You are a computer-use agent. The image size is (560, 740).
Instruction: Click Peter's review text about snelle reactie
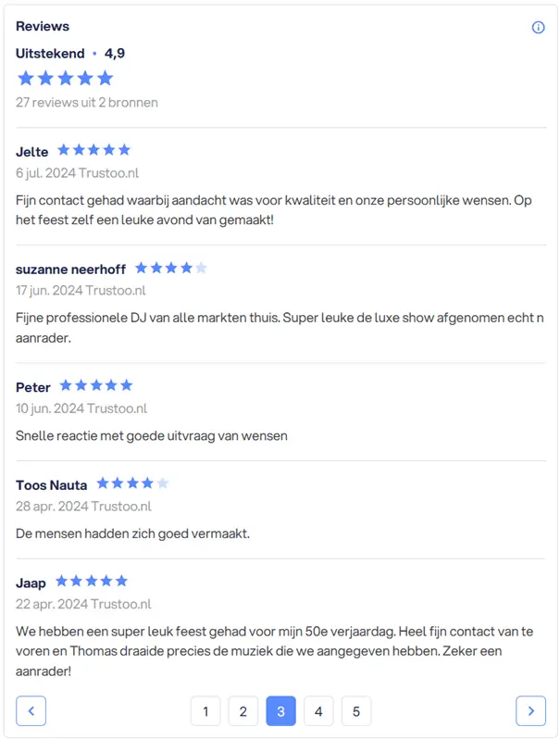click(x=152, y=435)
